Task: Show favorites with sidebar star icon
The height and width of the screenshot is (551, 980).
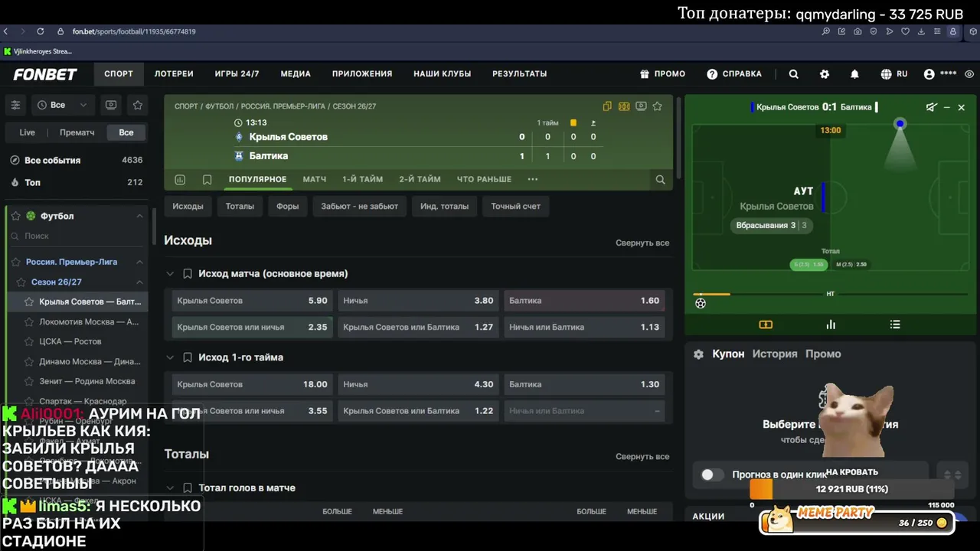Action: [138, 105]
